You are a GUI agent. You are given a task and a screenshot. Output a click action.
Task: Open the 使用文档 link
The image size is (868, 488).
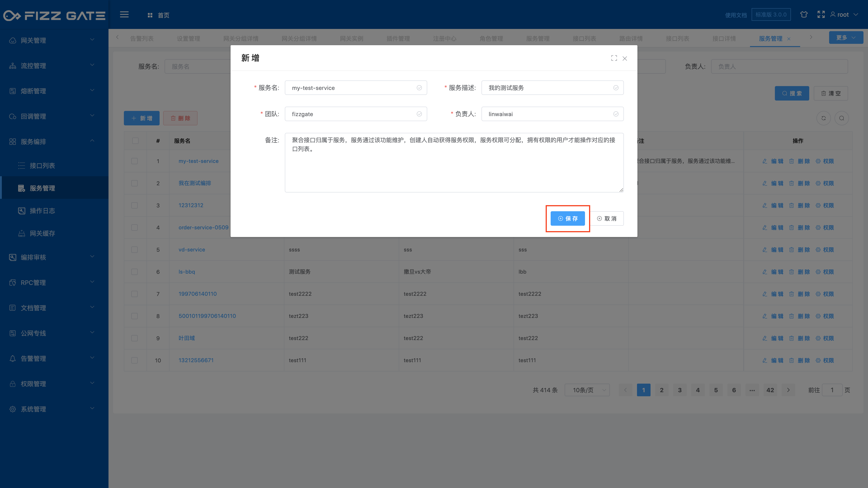736,15
